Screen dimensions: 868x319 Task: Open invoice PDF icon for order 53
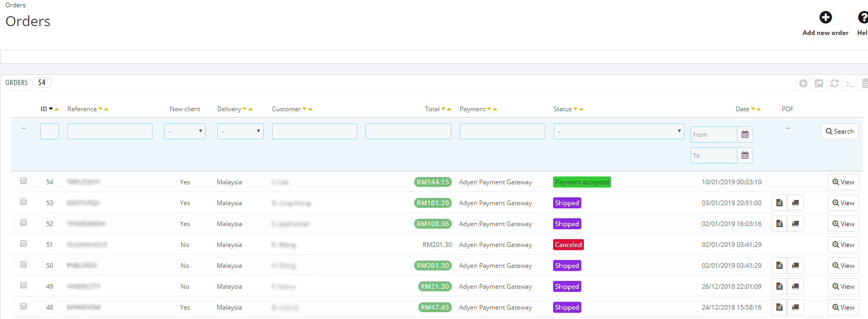click(779, 203)
